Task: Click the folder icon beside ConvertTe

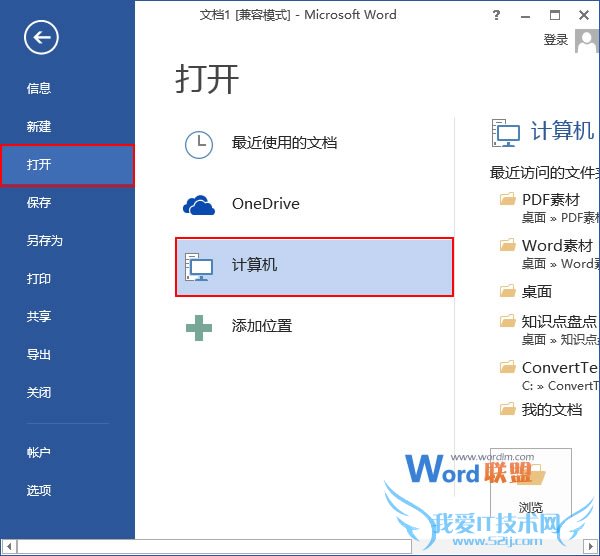Action: pyautogui.click(x=508, y=367)
